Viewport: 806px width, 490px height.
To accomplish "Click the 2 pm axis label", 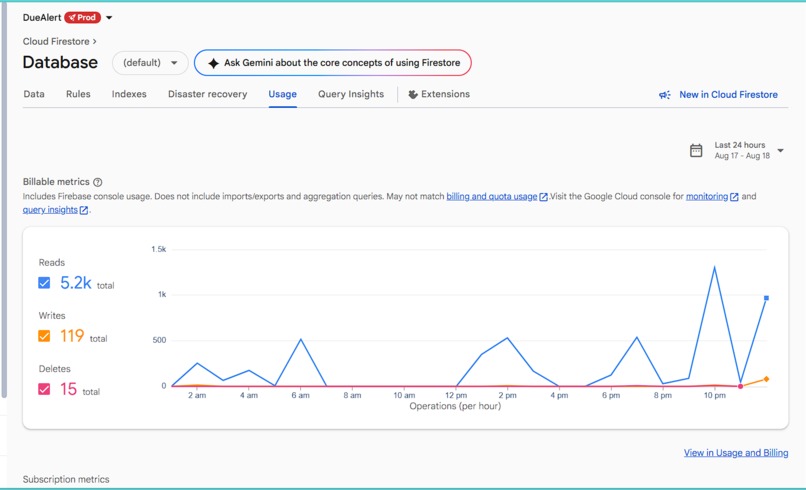I will click(507, 395).
